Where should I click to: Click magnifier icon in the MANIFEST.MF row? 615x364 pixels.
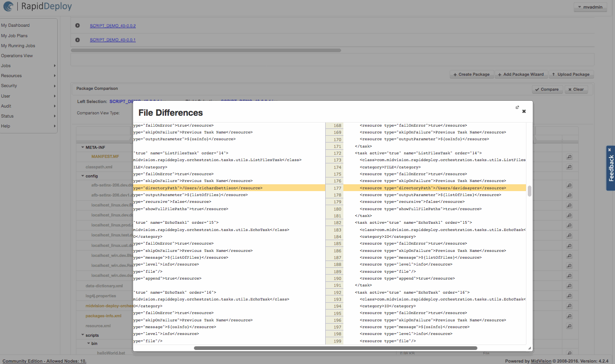click(569, 157)
